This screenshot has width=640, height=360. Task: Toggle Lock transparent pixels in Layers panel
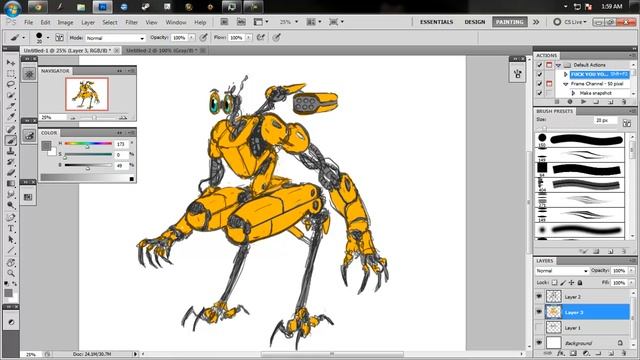554,282
